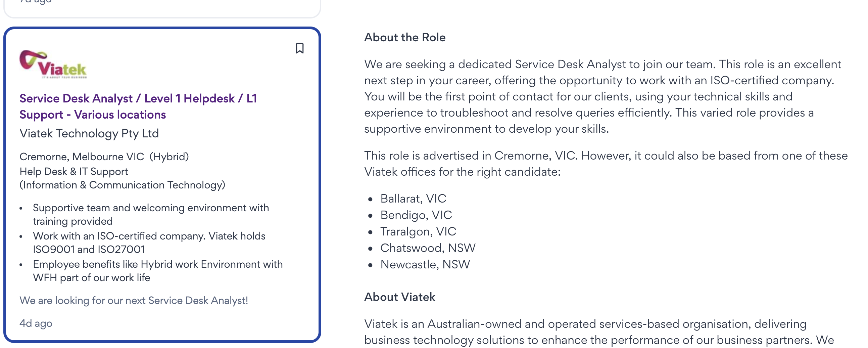Click the Chatswood, NSW list item
868x348 pixels.
point(428,248)
